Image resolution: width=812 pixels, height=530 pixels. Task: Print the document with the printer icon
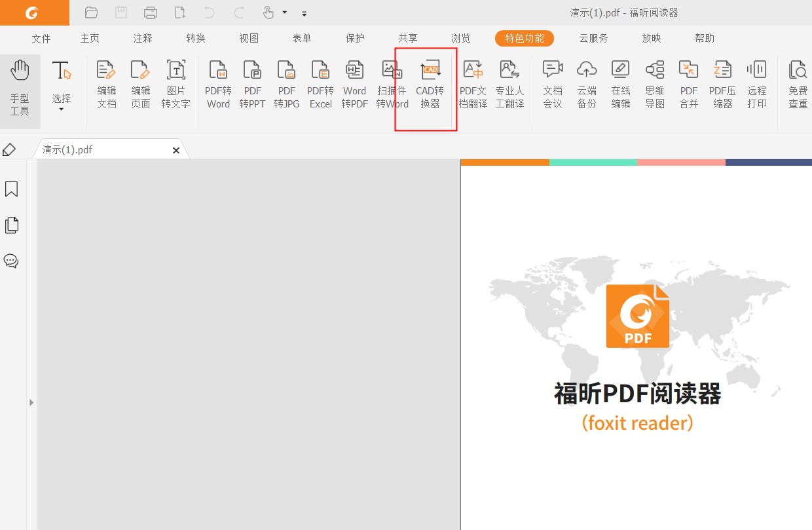151,12
